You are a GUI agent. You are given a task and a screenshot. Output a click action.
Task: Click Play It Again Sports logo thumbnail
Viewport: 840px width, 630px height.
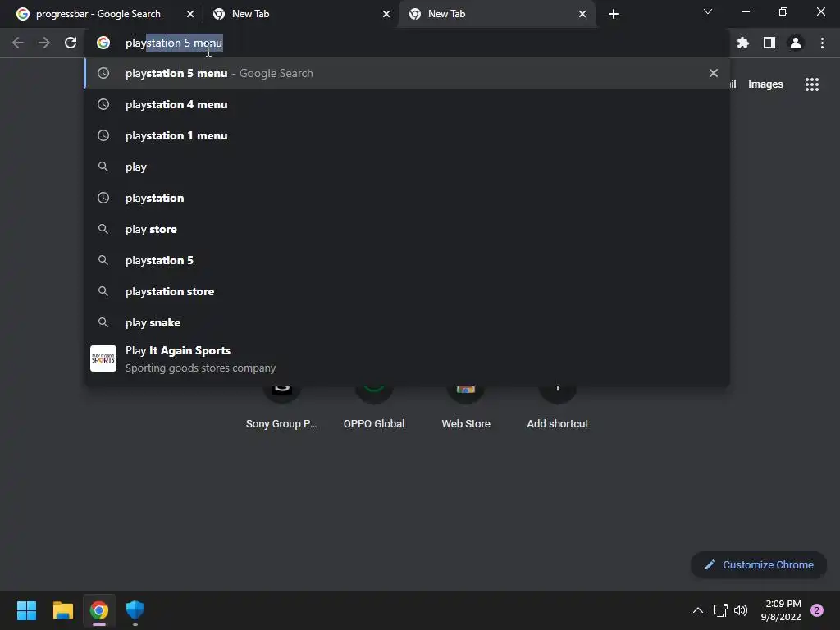(x=103, y=358)
